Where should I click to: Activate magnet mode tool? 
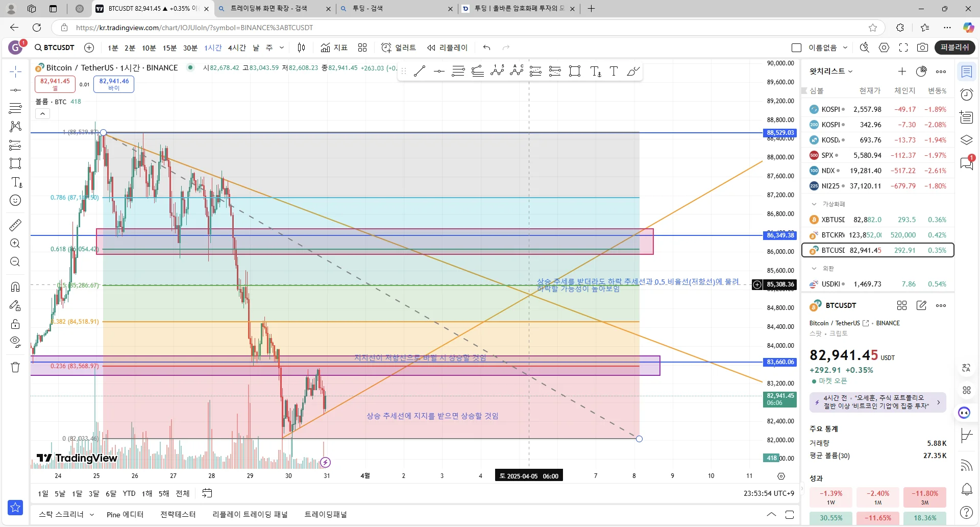(15, 287)
